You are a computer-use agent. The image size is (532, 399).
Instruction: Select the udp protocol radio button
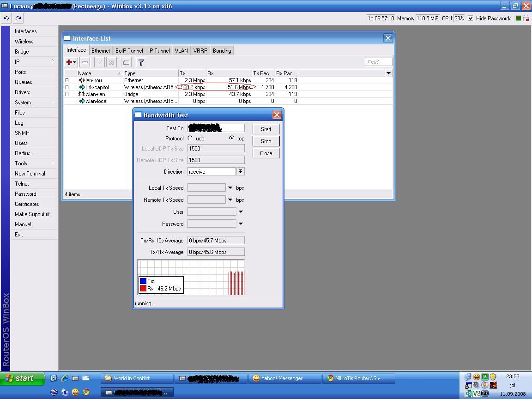[190, 138]
